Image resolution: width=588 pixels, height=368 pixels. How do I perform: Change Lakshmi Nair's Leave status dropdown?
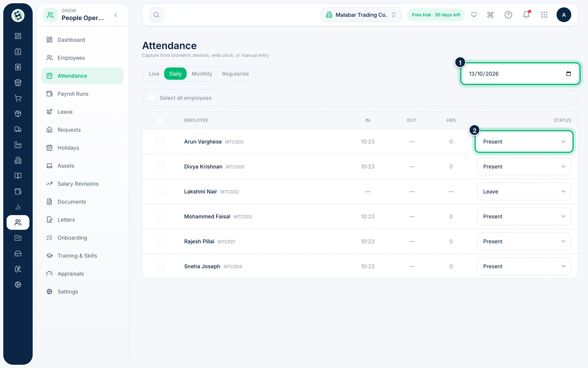pyautogui.click(x=524, y=191)
